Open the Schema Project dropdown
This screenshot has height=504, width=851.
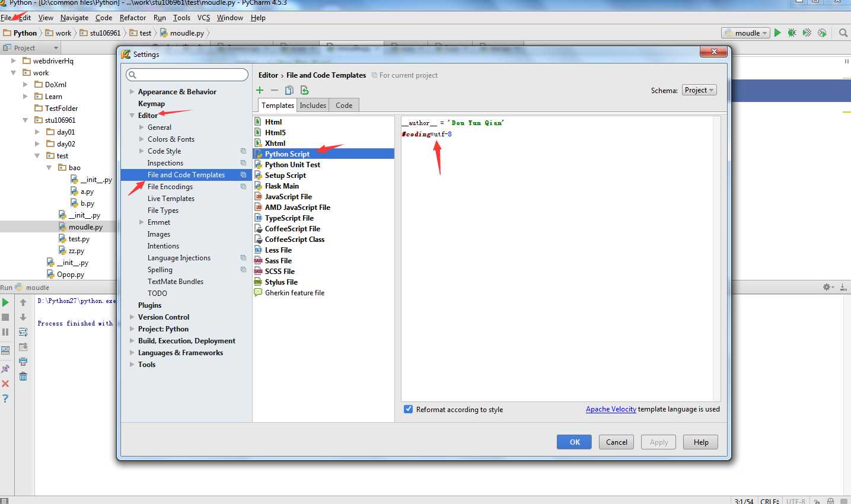(699, 90)
